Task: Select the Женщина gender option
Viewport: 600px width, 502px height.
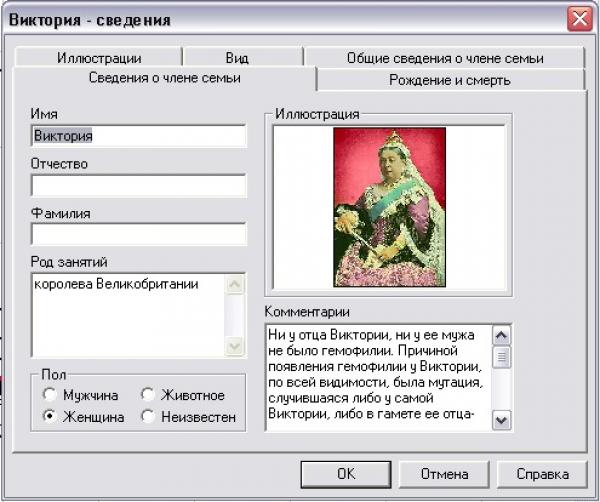Action: (x=49, y=417)
